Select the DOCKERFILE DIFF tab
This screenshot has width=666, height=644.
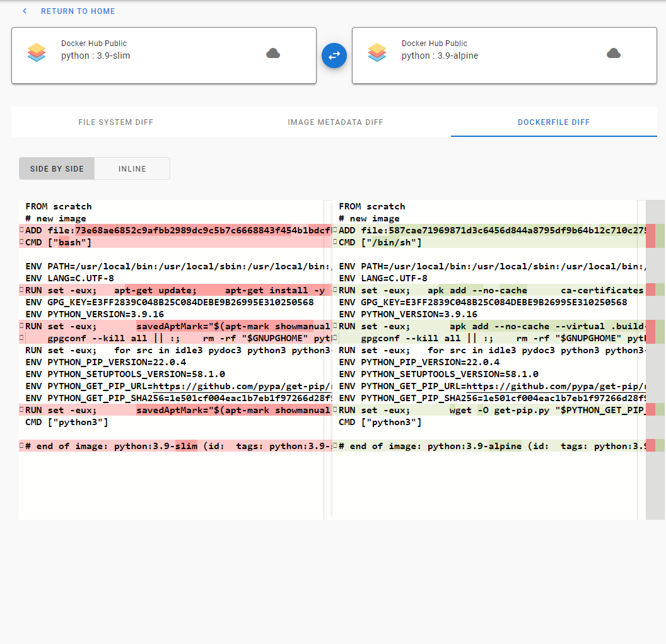pyautogui.click(x=554, y=122)
